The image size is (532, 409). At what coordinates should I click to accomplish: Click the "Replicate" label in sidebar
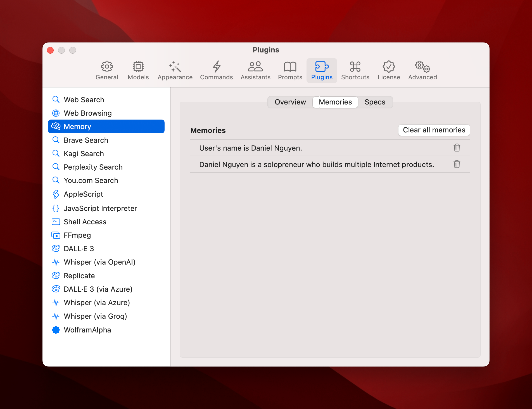[79, 276]
